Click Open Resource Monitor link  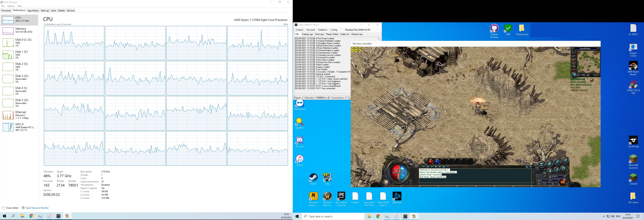[x=37, y=208]
